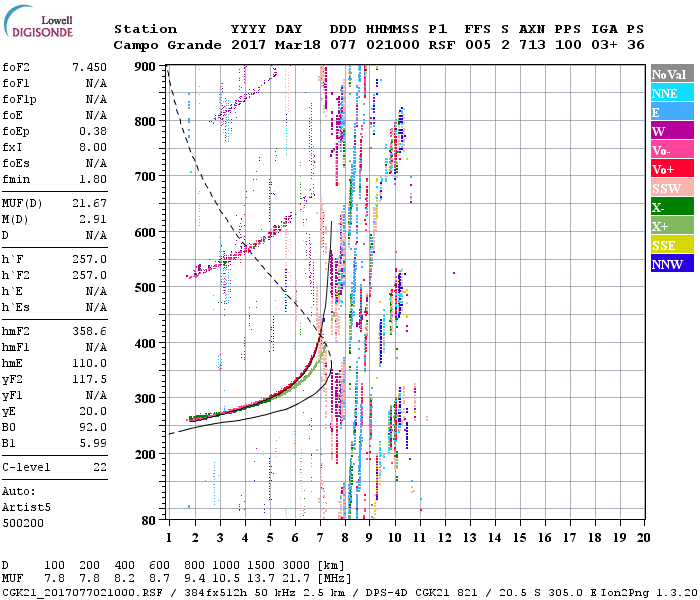Select the NoVal gray legend swatch

tap(670, 74)
